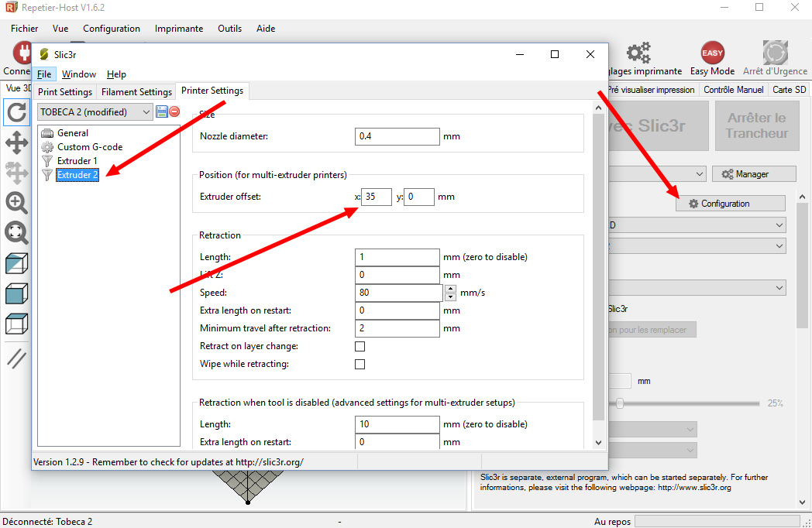Select the move viewpoint arrows tool
This screenshot has height=528, width=812.
[17, 142]
